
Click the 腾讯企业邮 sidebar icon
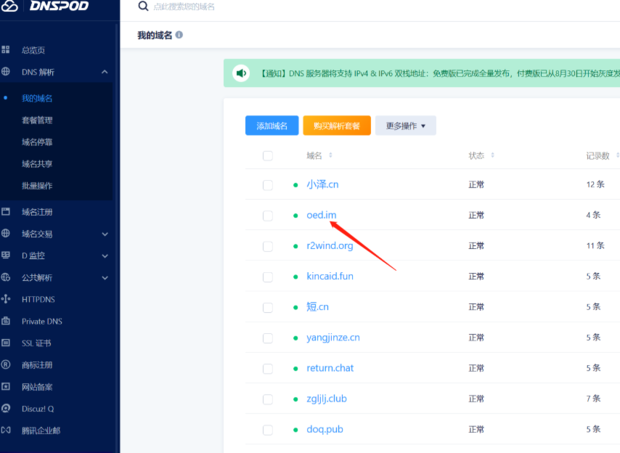[x=6, y=430]
